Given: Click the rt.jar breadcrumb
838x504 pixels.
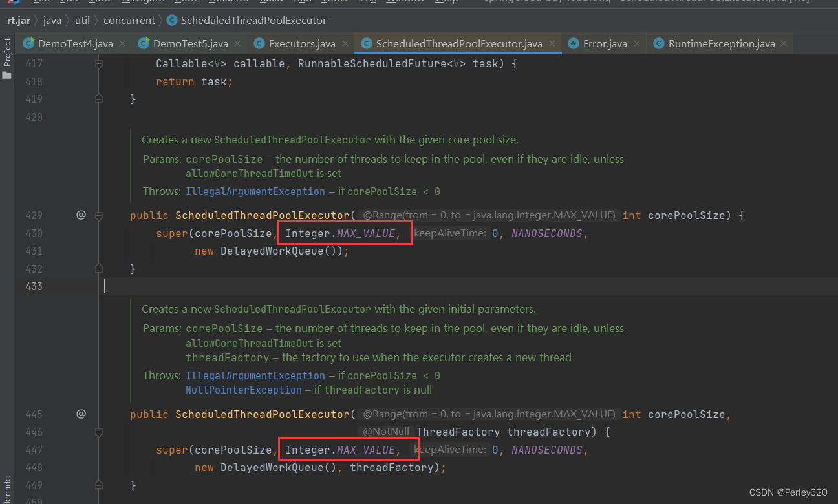Looking at the screenshot, I should 19,20.
